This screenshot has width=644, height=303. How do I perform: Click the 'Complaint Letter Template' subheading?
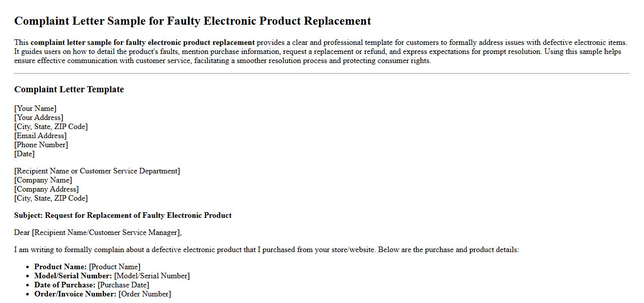69,90
